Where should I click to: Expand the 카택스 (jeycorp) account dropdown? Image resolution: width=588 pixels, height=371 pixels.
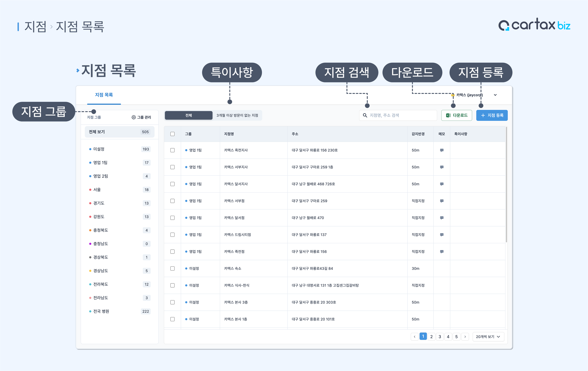pos(495,95)
